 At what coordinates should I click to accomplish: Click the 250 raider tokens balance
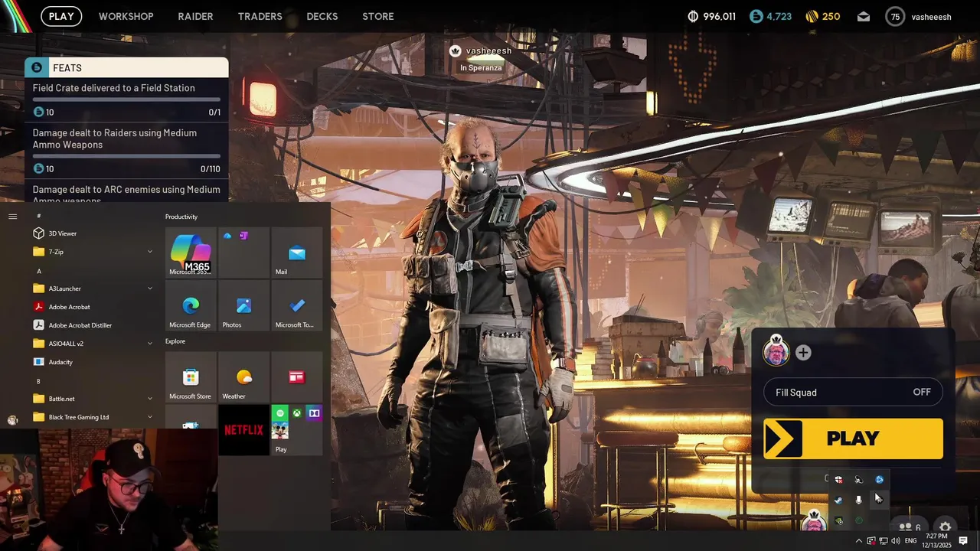[x=823, y=16]
